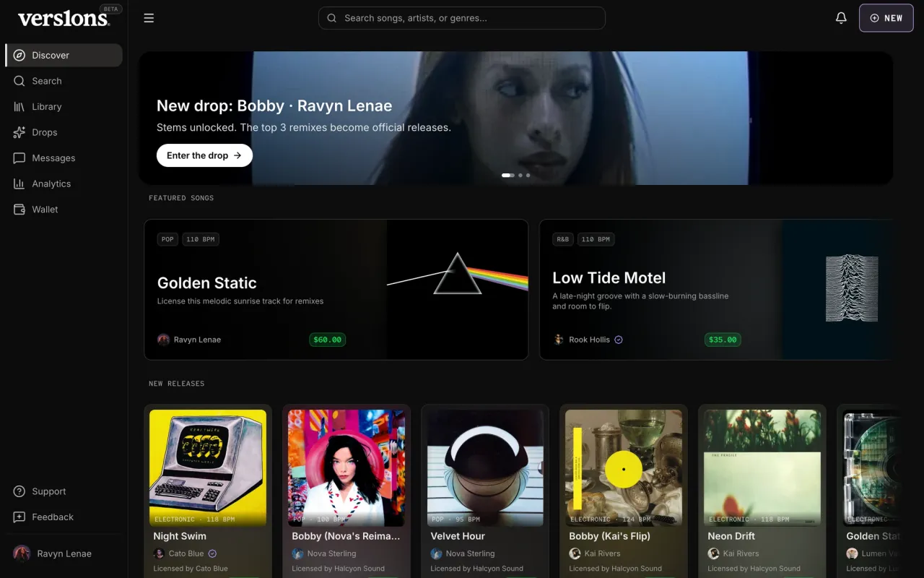
Task: Click the Search magnifier icon in sidebar
Action: point(19,81)
